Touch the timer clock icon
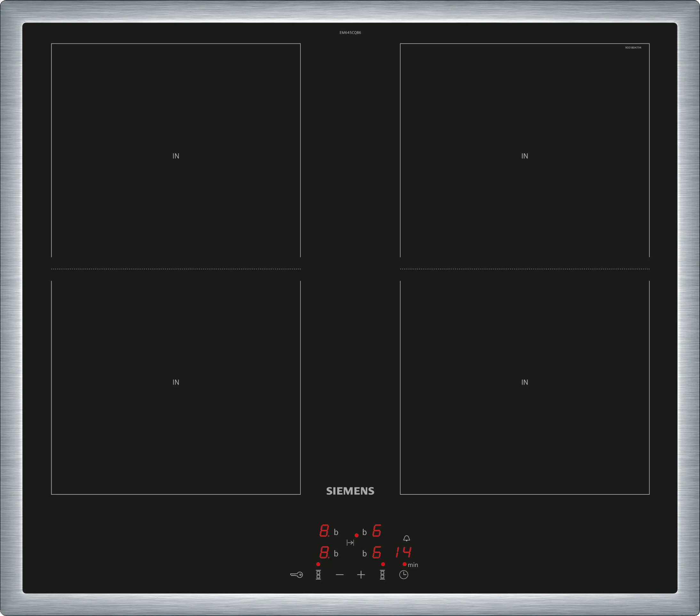Viewport: 700px width, 616px height. click(403, 575)
